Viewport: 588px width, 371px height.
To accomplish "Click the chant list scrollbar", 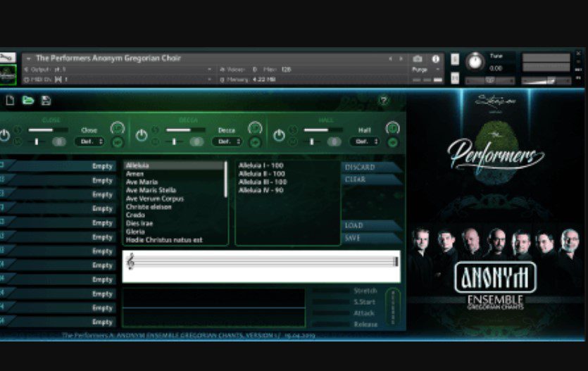I will click(226, 179).
